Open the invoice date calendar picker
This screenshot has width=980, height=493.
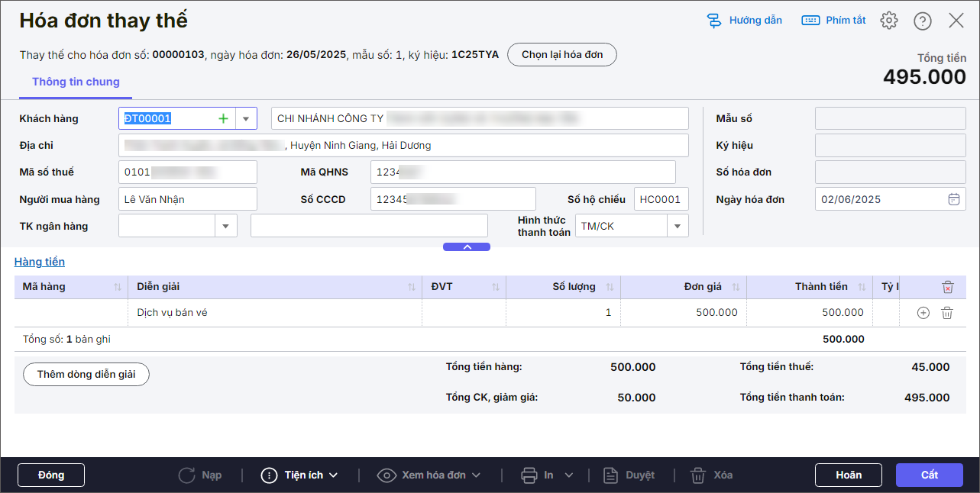point(953,199)
